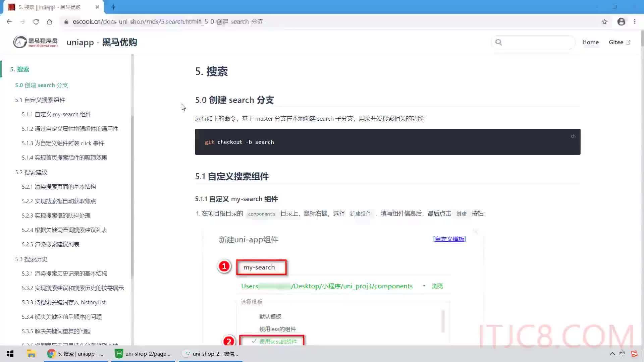View site info via lock icon
Viewport: 644px width, 362px height.
click(66, 22)
